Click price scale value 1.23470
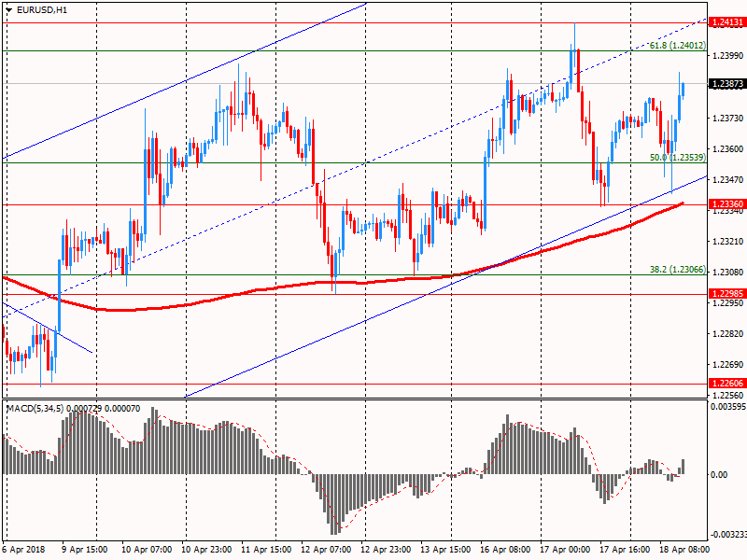Viewport: 747px width, 560px height. point(727,179)
